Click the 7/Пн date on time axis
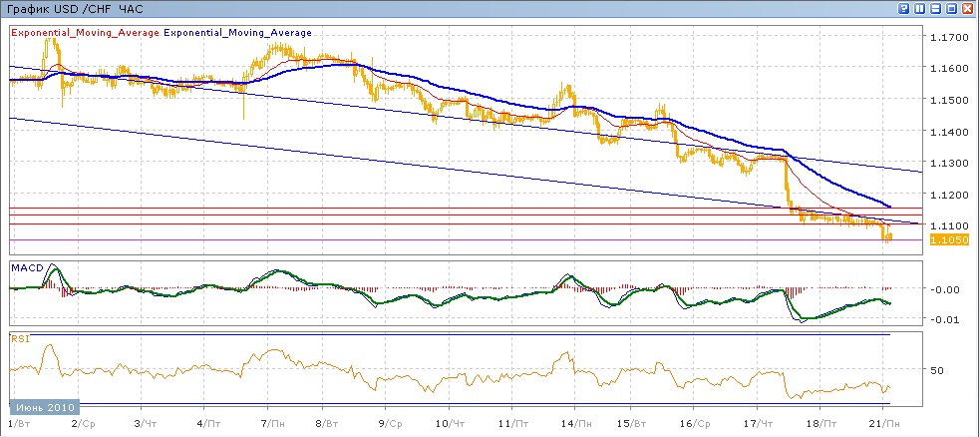This screenshot has height=437, width=980. [x=270, y=425]
